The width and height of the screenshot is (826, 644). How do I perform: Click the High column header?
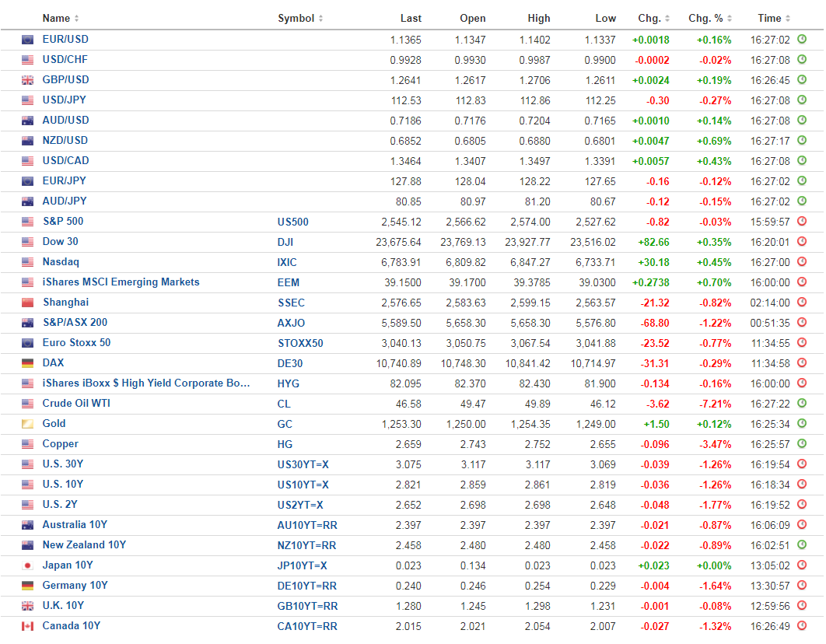point(538,19)
